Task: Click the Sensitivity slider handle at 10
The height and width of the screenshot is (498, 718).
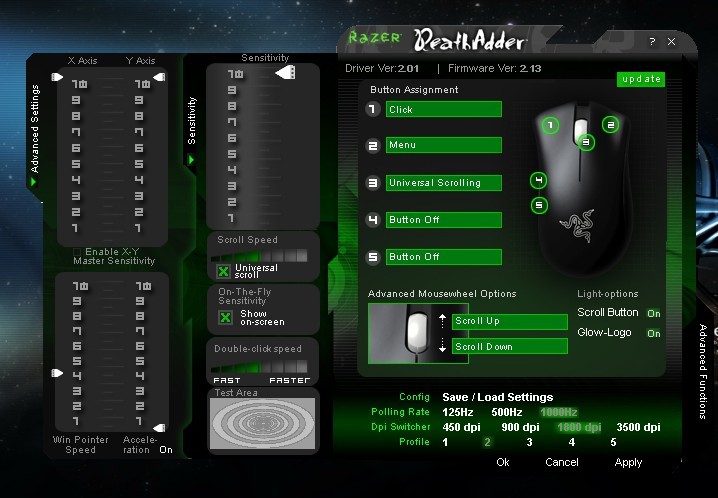Action: click(x=286, y=73)
